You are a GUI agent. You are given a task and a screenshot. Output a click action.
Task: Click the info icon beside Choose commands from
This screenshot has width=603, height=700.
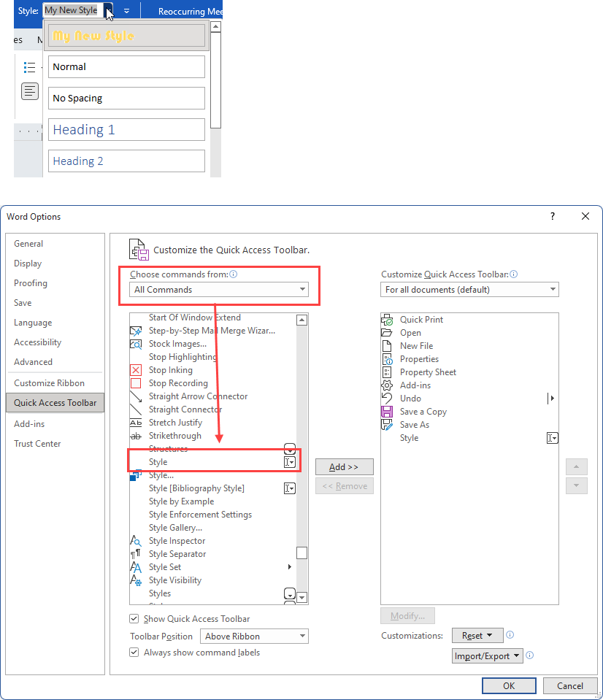pyautogui.click(x=234, y=274)
